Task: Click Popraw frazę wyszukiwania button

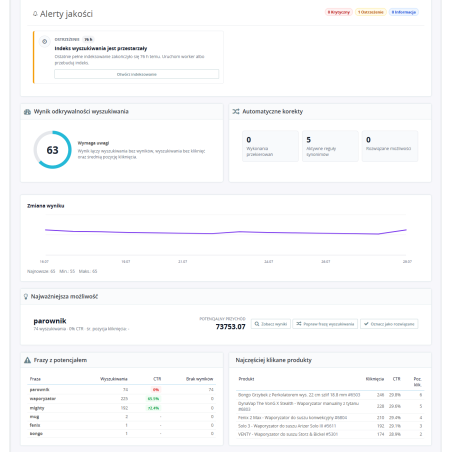Action: tap(325, 324)
